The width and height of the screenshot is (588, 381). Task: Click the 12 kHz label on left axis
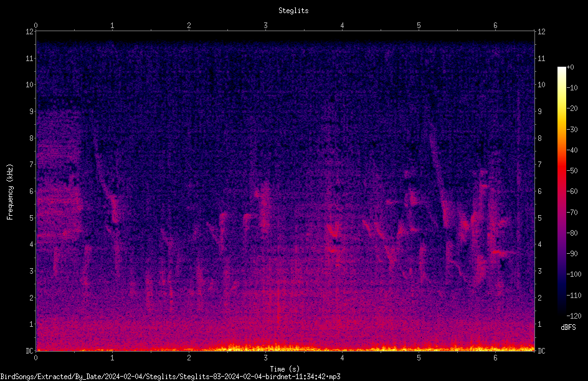(29, 32)
